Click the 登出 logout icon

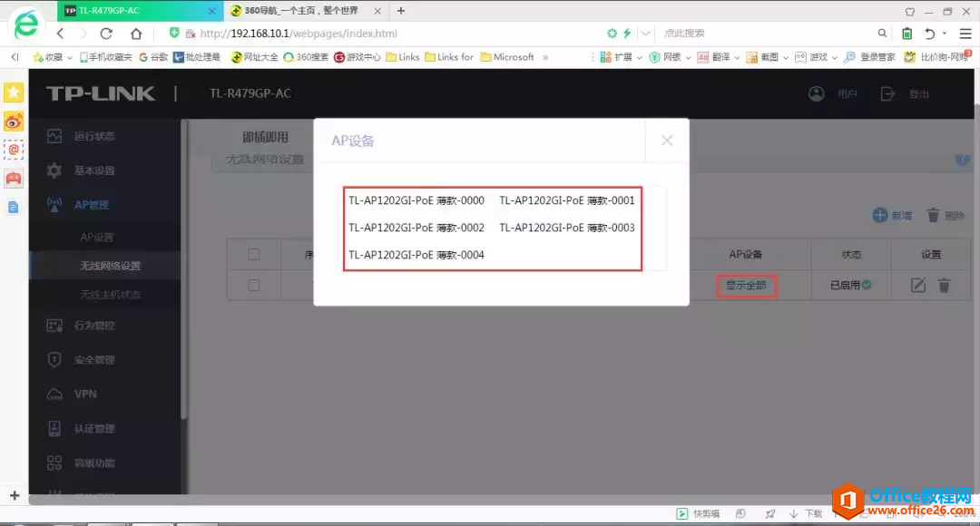click(x=887, y=93)
